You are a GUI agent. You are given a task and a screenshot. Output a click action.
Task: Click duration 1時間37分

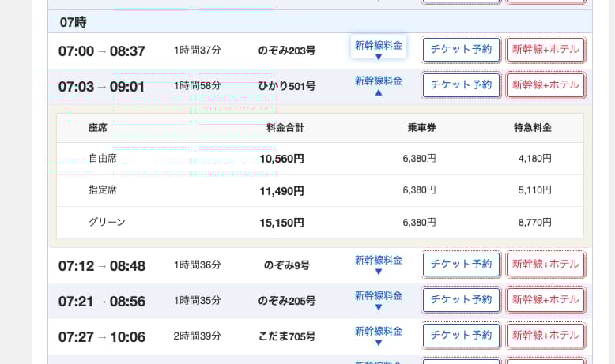(x=198, y=51)
